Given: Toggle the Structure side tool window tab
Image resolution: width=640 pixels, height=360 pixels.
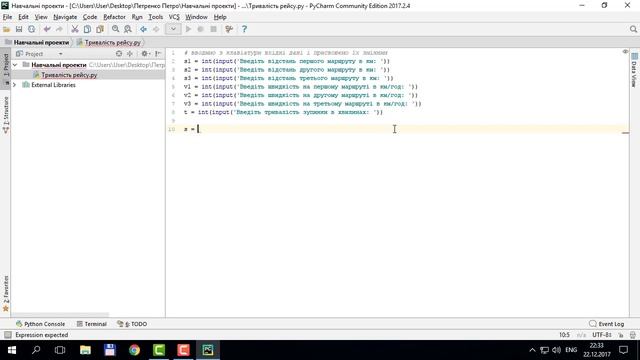Looking at the screenshot, I should point(6,115).
